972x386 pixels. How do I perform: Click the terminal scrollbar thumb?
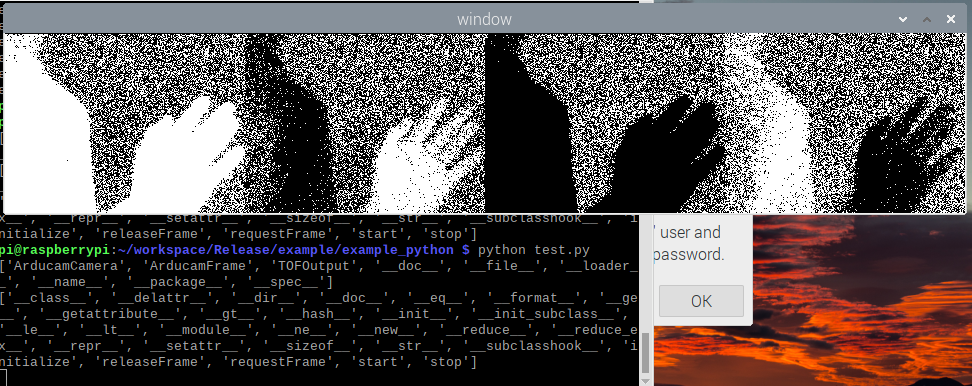pyautogui.click(x=645, y=353)
